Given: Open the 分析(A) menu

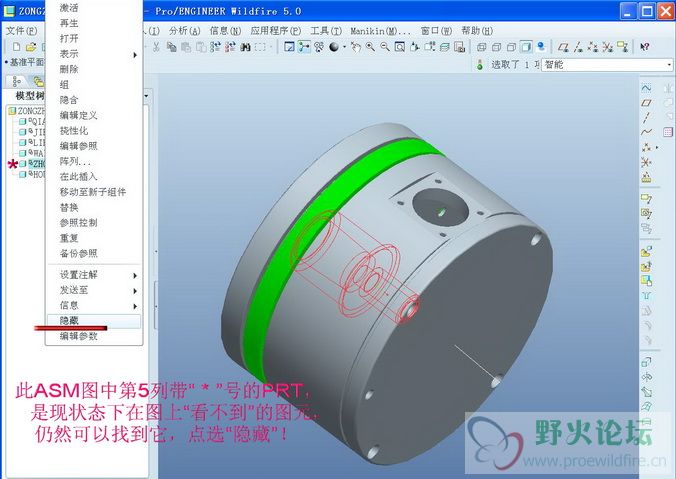Looking at the screenshot, I should [185, 31].
